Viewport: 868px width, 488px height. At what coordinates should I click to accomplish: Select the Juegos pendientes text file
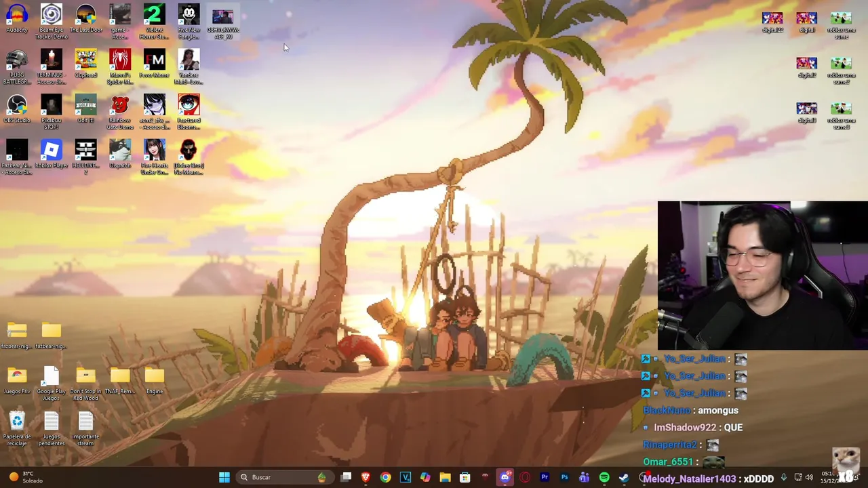click(x=52, y=429)
